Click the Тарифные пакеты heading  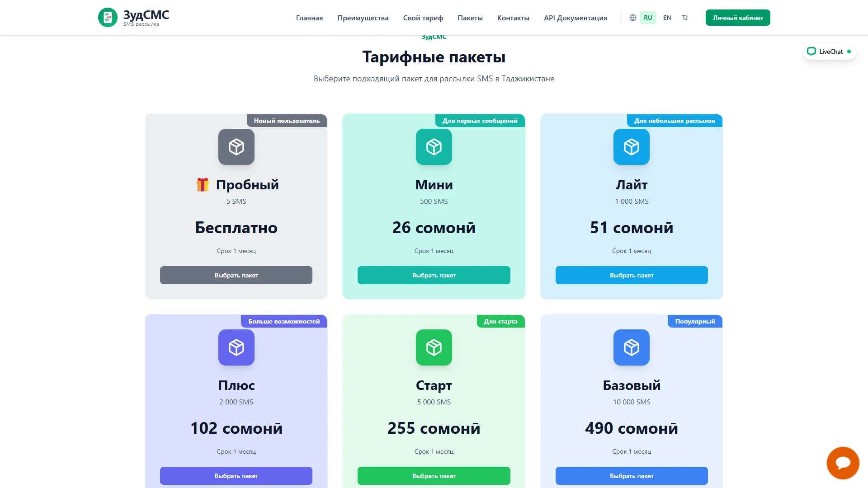point(434,57)
